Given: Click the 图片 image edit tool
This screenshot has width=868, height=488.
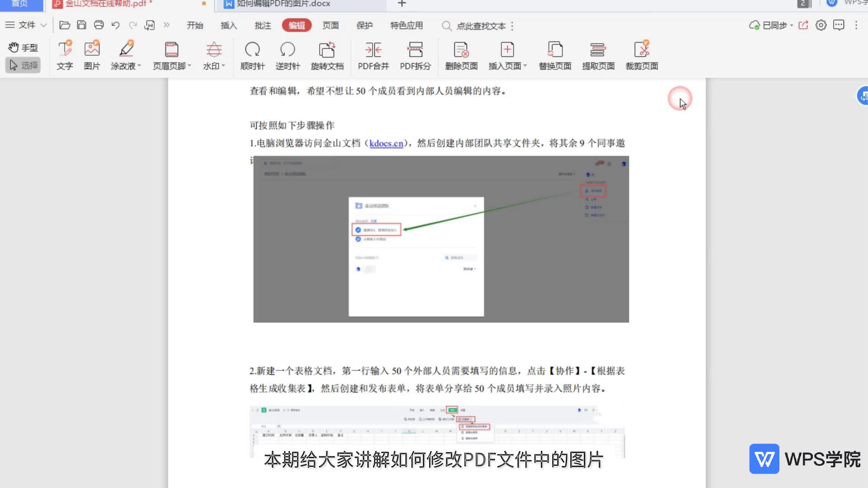Looking at the screenshot, I should tap(92, 55).
